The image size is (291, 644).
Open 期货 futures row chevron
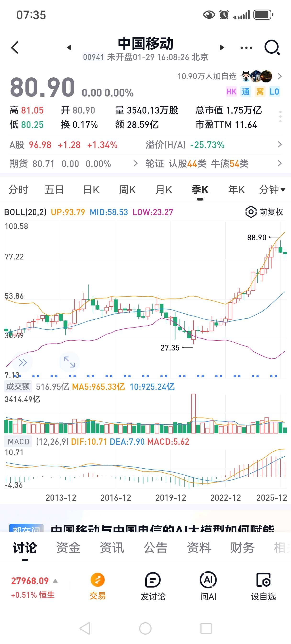(135, 163)
